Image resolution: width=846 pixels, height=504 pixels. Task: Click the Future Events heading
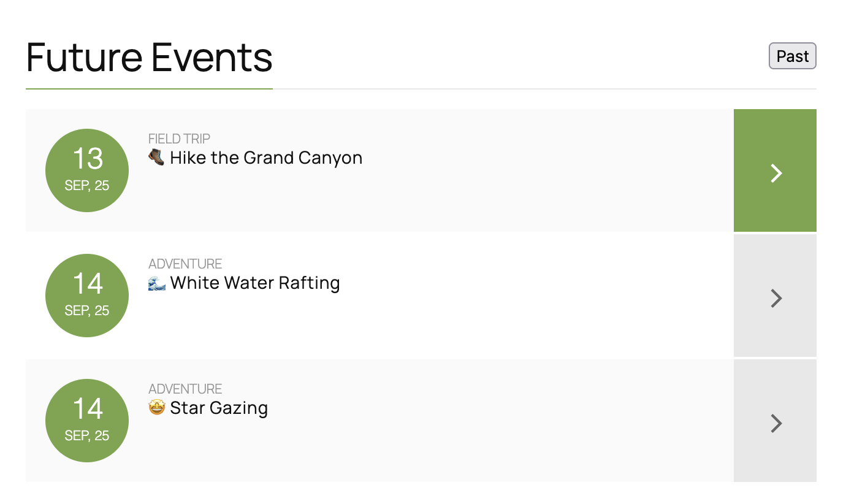point(149,58)
